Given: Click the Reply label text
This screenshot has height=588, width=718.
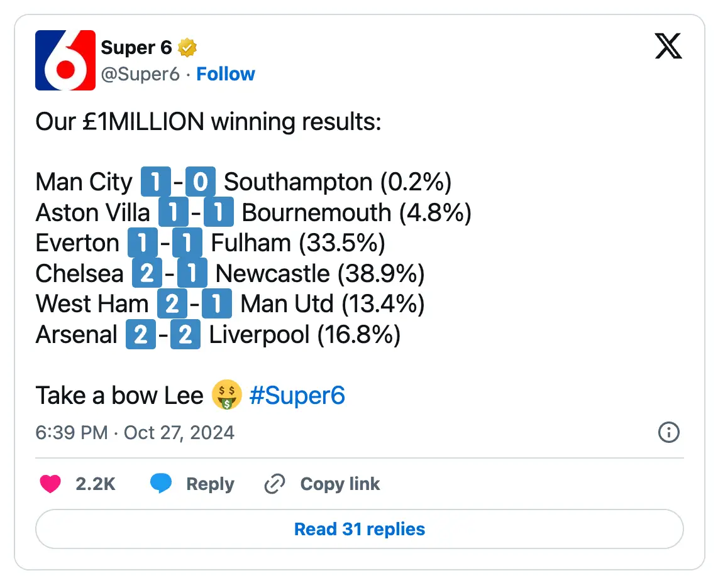Looking at the screenshot, I should (211, 484).
